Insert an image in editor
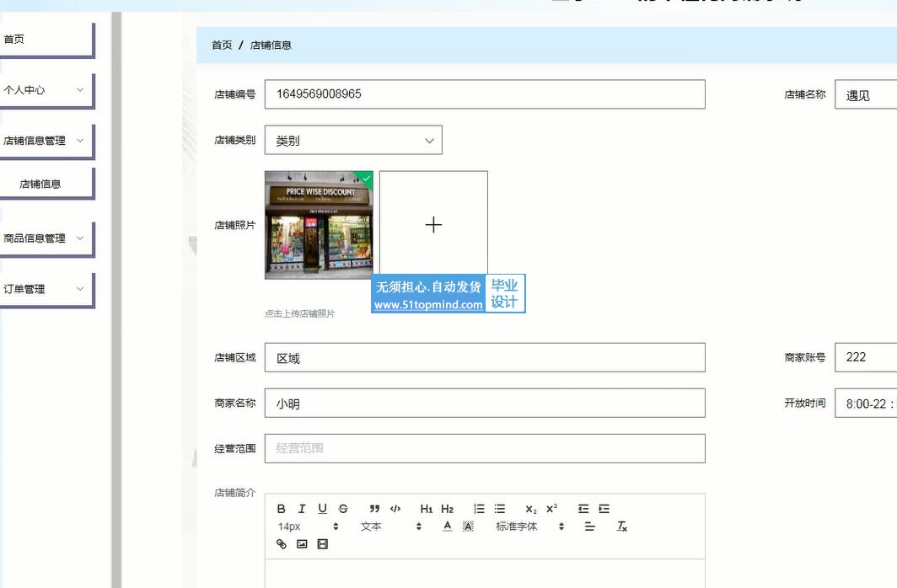This screenshot has height=588, width=897. (x=302, y=544)
